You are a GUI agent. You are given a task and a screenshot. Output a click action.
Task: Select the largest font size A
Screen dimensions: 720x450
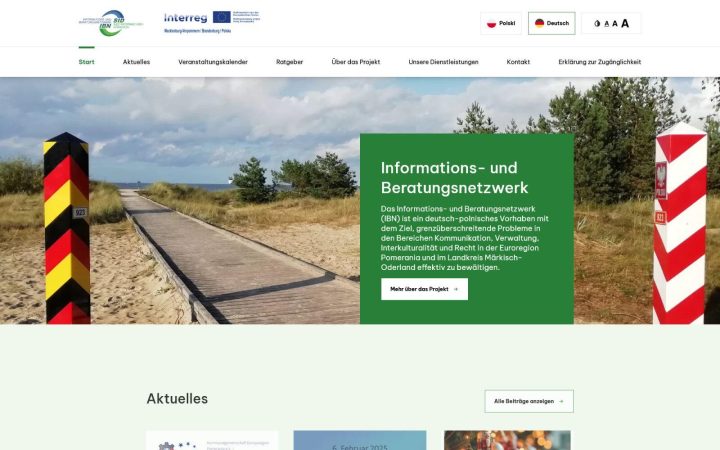[625, 23]
